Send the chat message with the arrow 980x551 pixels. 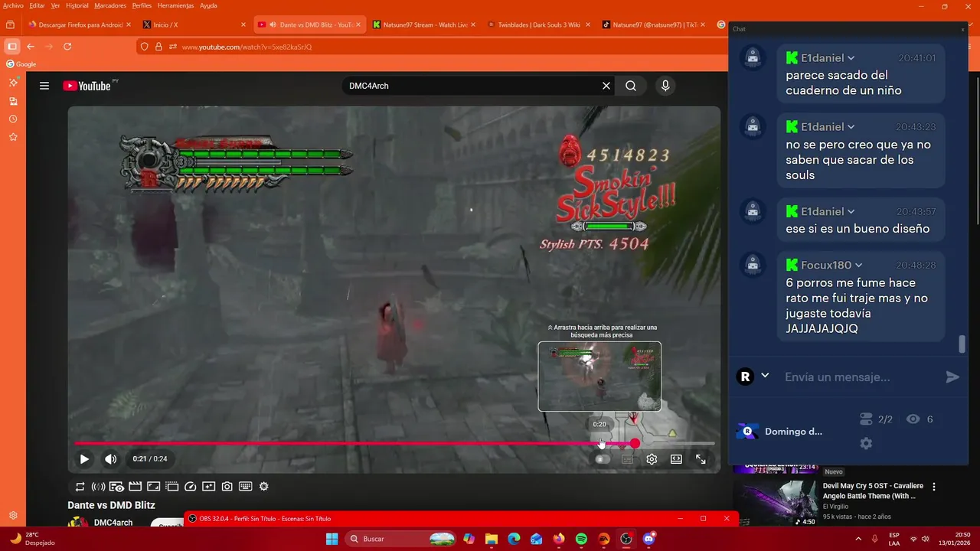tap(952, 377)
